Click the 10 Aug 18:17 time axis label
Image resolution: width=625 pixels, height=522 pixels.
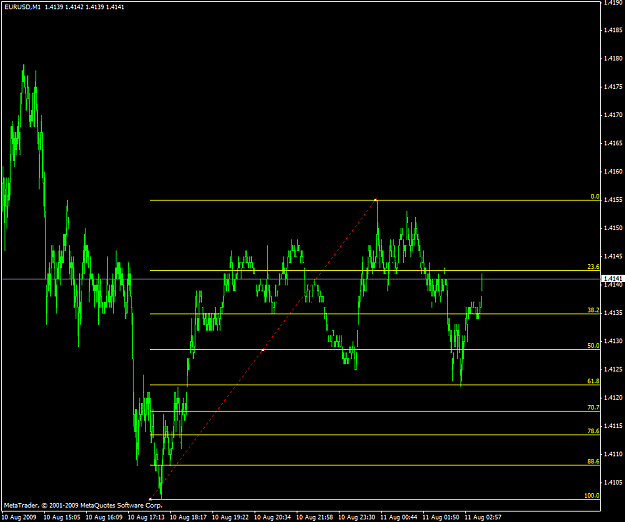click(188, 517)
